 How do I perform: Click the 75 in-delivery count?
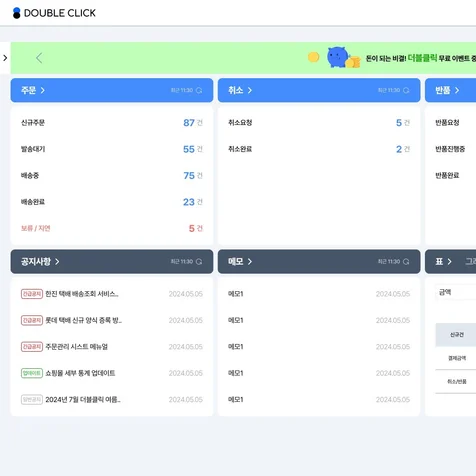pos(189,175)
